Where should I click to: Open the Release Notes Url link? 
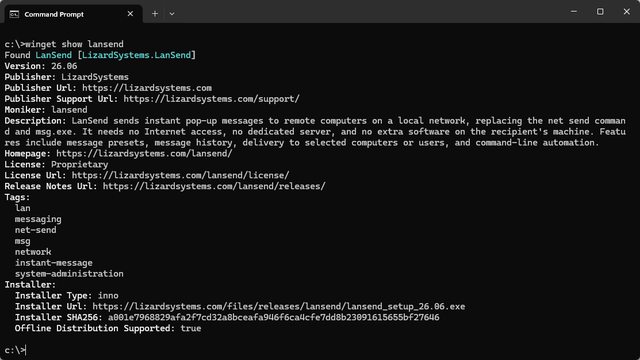(x=214, y=187)
